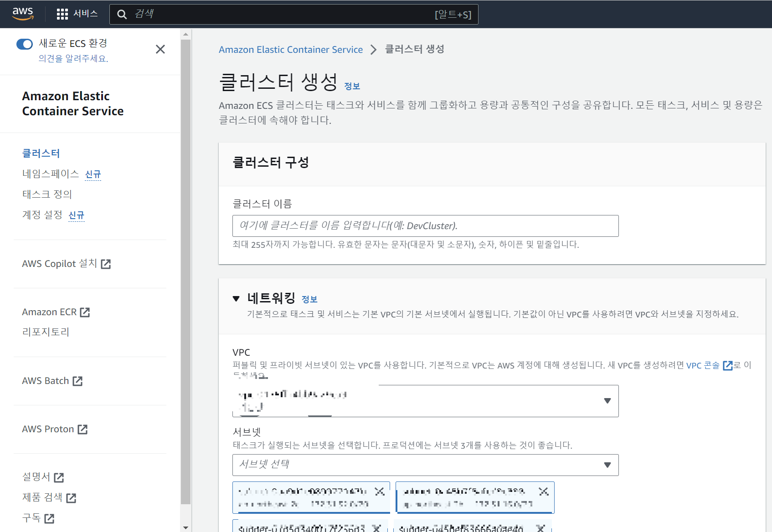The image size is (772, 532).
Task: Click external link icon beside AWS Batch
Action: click(77, 381)
